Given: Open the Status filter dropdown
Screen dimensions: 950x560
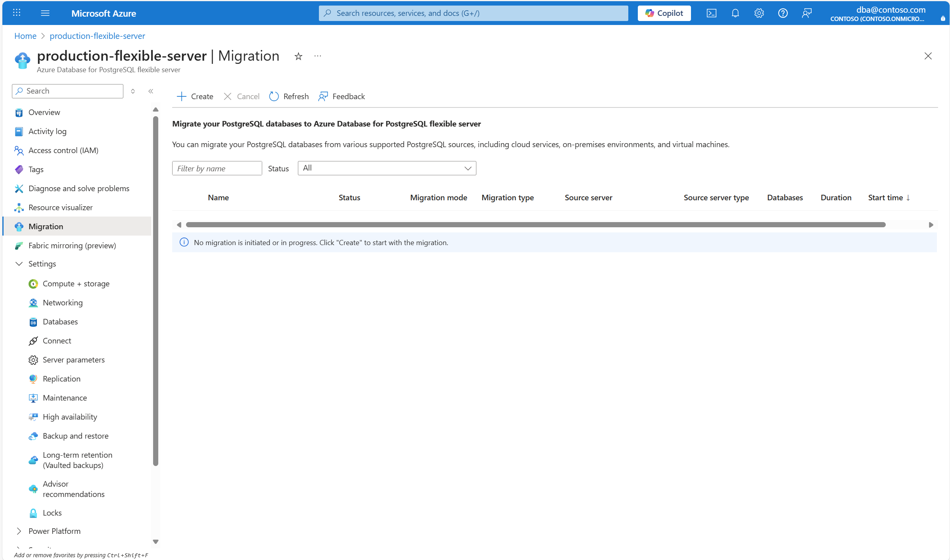Looking at the screenshot, I should (387, 168).
